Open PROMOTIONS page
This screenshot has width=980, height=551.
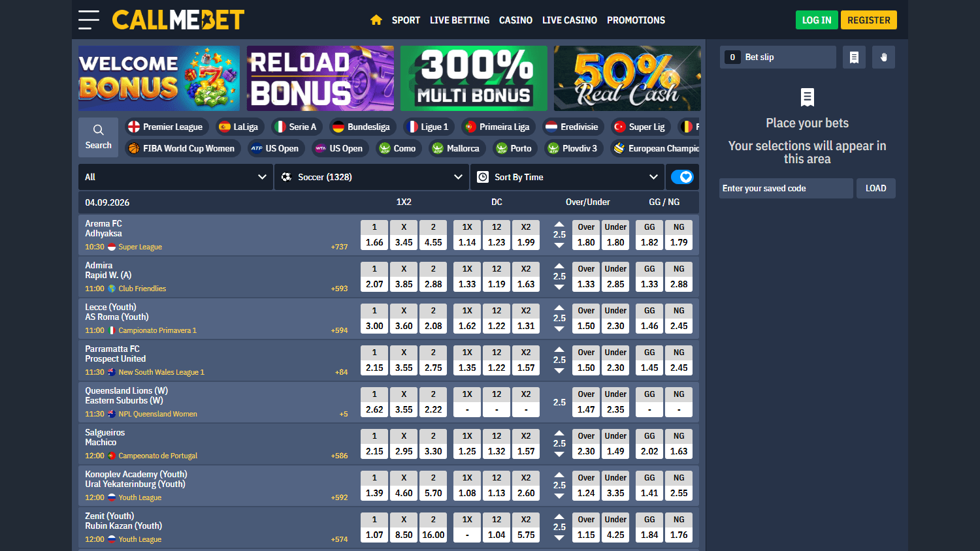pyautogui.click(x=636, y=20)
